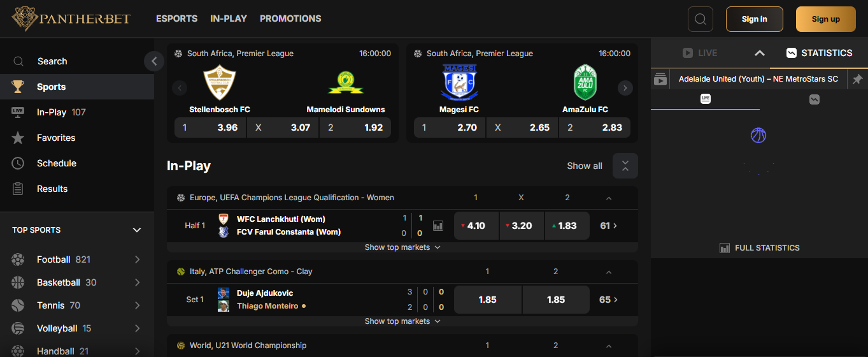Select odds 3.96 for Stellenbosch FC win
This screenshot has height=357, width=868.
(x=210, y=127)
